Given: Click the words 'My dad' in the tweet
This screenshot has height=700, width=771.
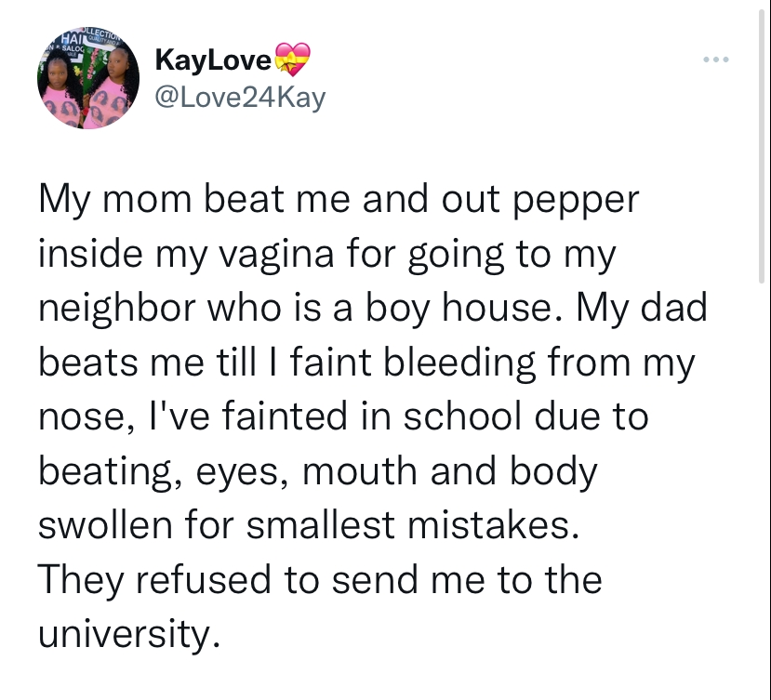Looking at the screenshot, I should tap(642, 307).
